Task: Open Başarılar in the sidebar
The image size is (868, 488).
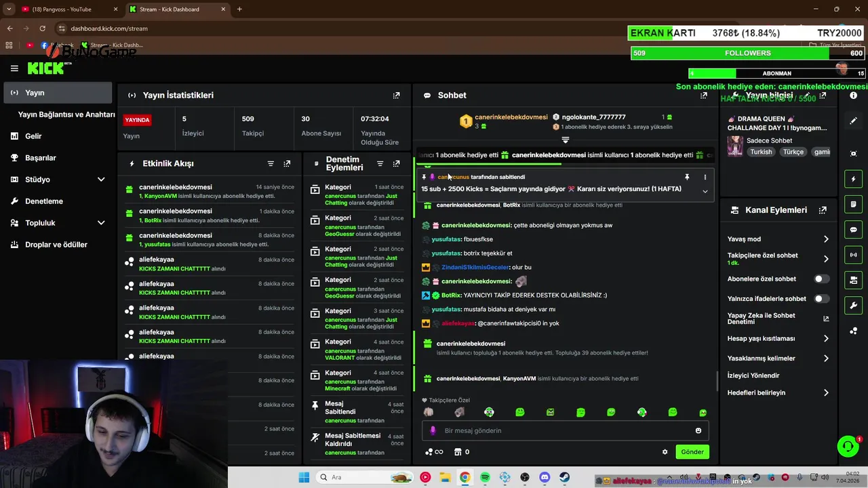Action: point(58,158)
